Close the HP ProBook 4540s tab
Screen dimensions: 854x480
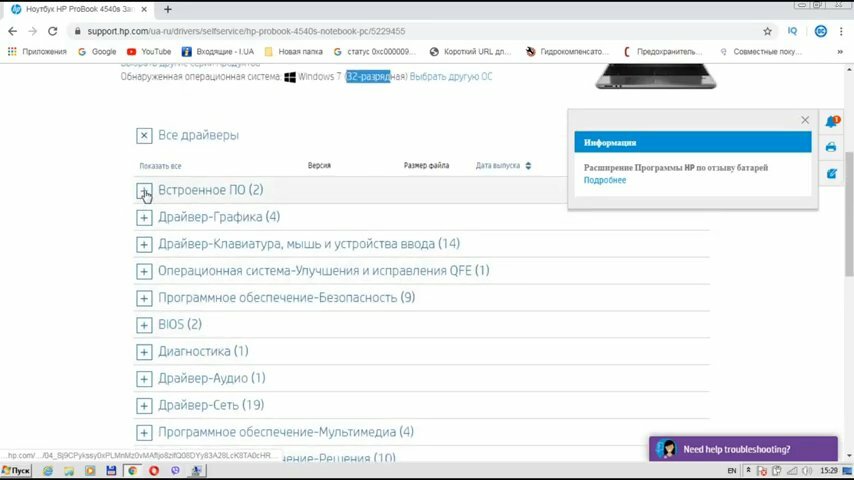(x=144, y=9)
